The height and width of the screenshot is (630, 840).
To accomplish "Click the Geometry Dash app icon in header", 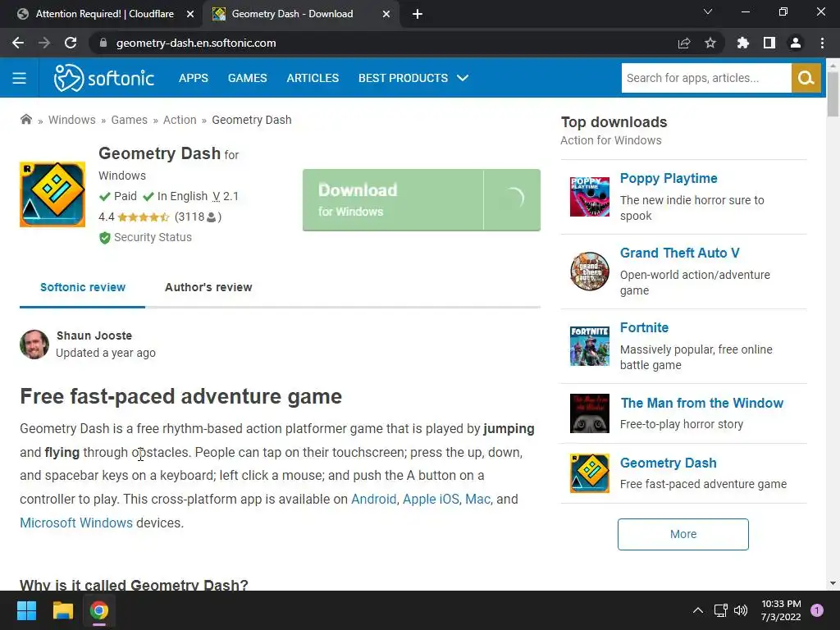I will 52,194.
